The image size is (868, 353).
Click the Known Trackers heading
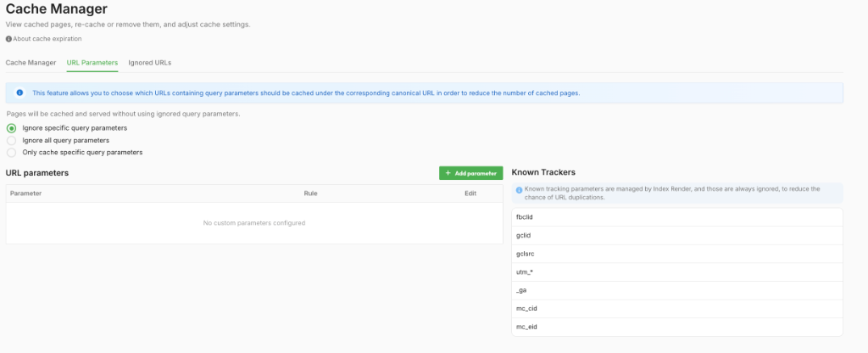click(x=543, y=172)
